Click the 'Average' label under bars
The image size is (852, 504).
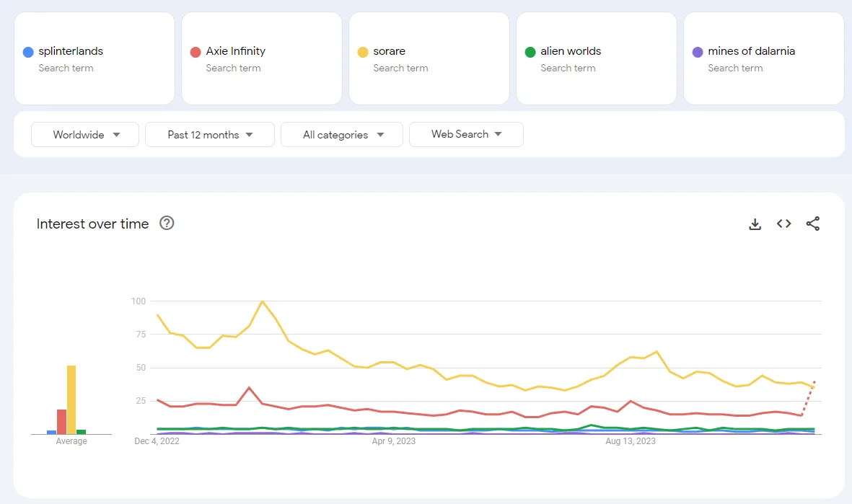coord(71,441)
